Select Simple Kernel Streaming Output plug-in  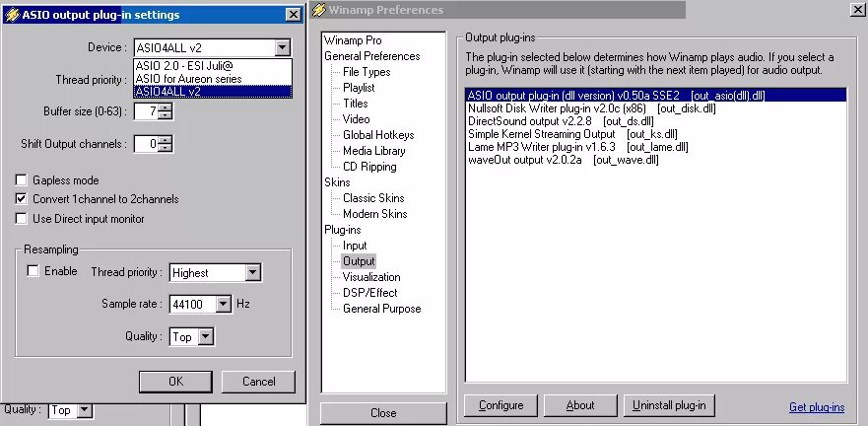point(656,134)
